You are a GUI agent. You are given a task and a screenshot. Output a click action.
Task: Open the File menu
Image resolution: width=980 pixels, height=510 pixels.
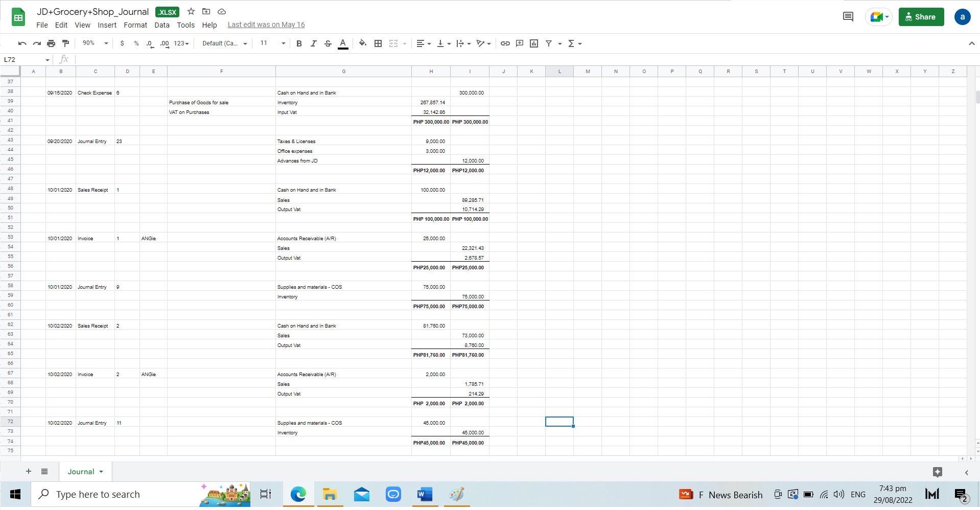tap(42, 25)
